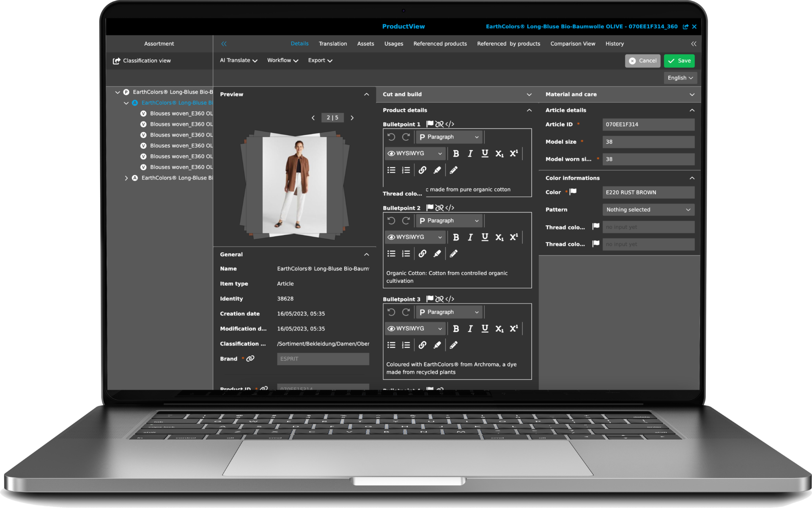The width and height of the screenshot is (812, 508).
Task: Apply superscript in Bulletpoint 1 editor
Action: tap(513, 153)
